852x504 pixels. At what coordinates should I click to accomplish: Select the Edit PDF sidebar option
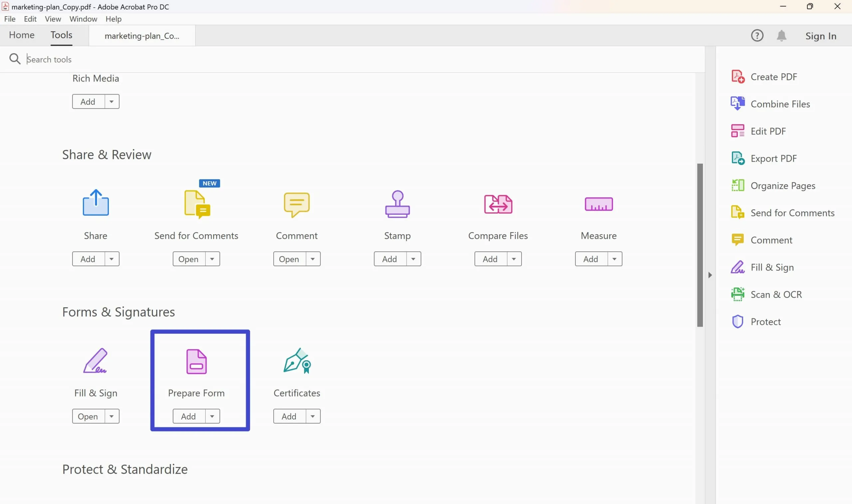[x=768, y=131]
